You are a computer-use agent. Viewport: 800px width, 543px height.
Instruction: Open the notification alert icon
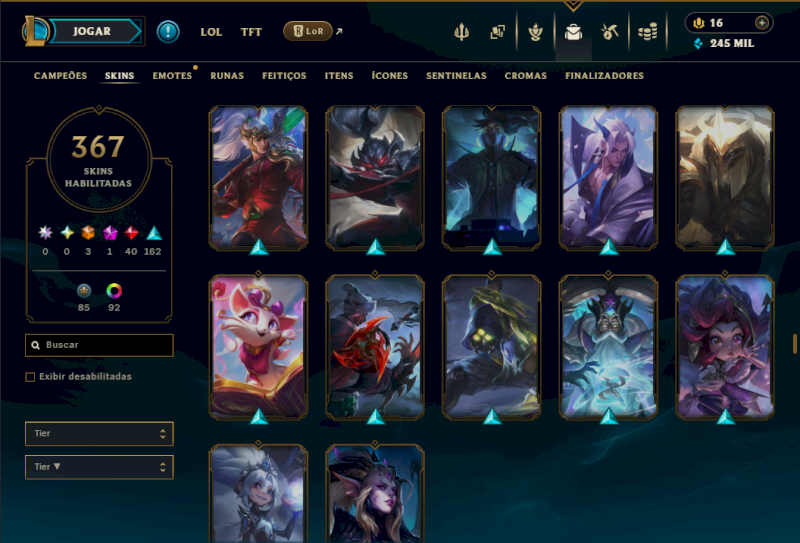click(x=168, y=32)
